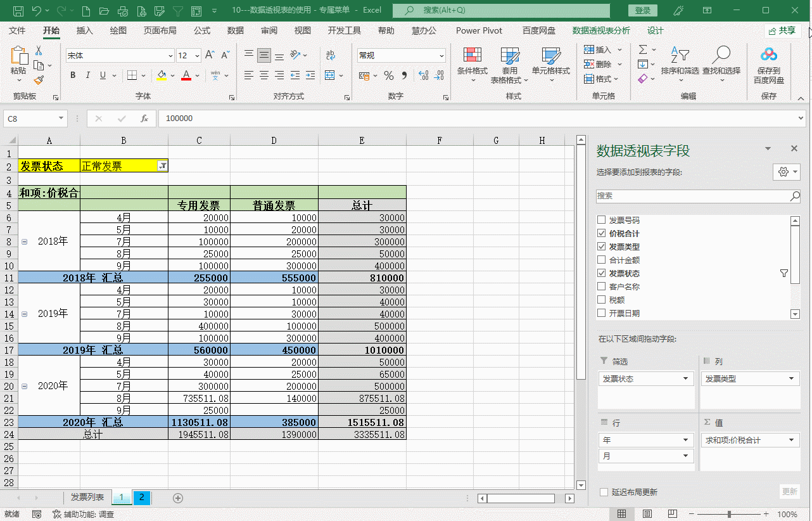The image size is (812, 521).
Task: Click Increase Decimal icon
Action: click(x=423, y=75)
